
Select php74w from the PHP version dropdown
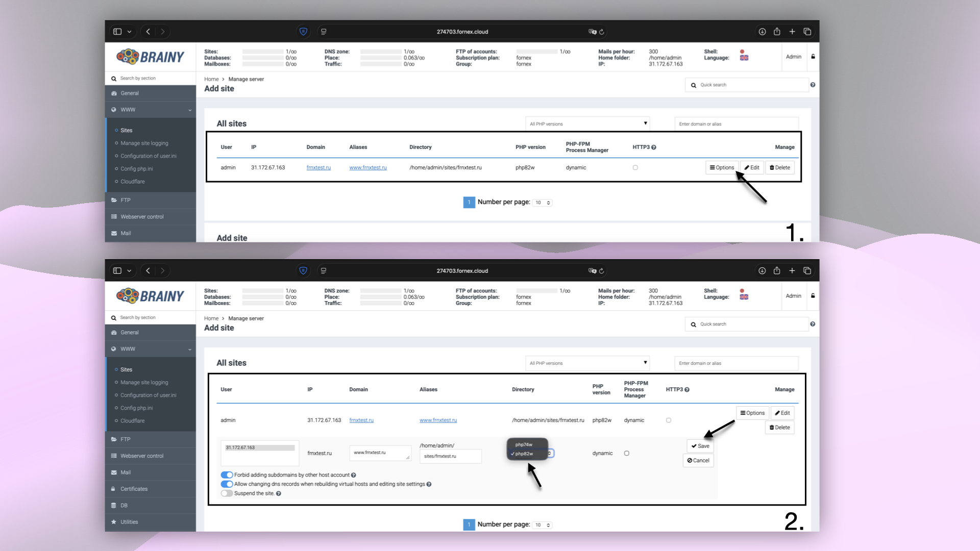coord(524,444)
